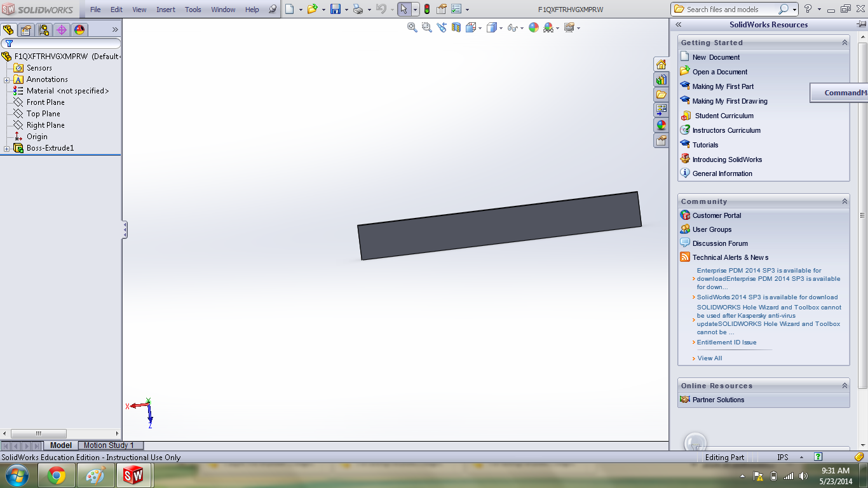Click the Apply Scene icon
Viewport: 868px width, 488px height.
click(548, 27)
